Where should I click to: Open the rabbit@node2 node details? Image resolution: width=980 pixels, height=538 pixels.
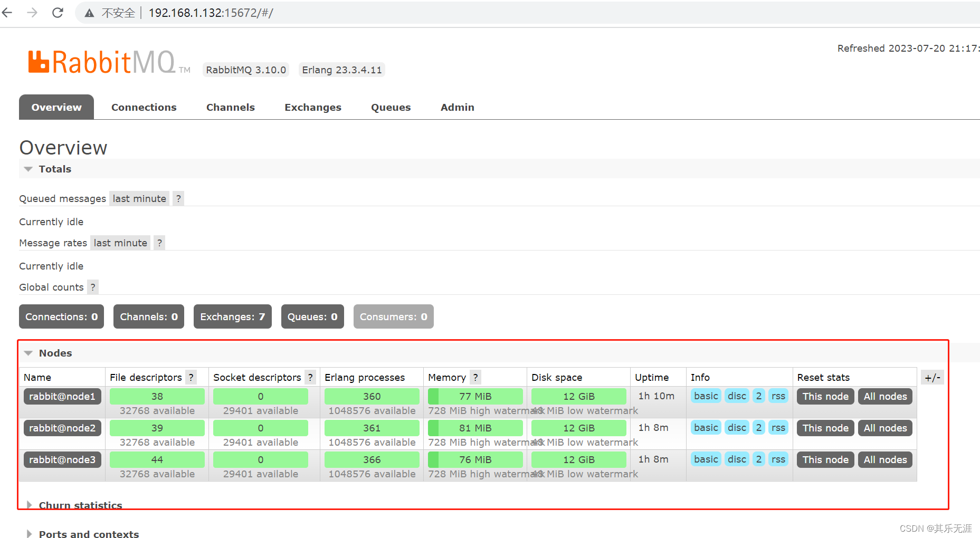tap(62, 428)
